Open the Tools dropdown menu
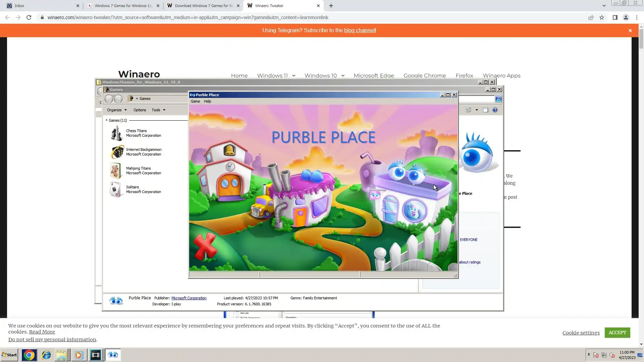This screenshot has height=362, width=644. pos(158,110)
